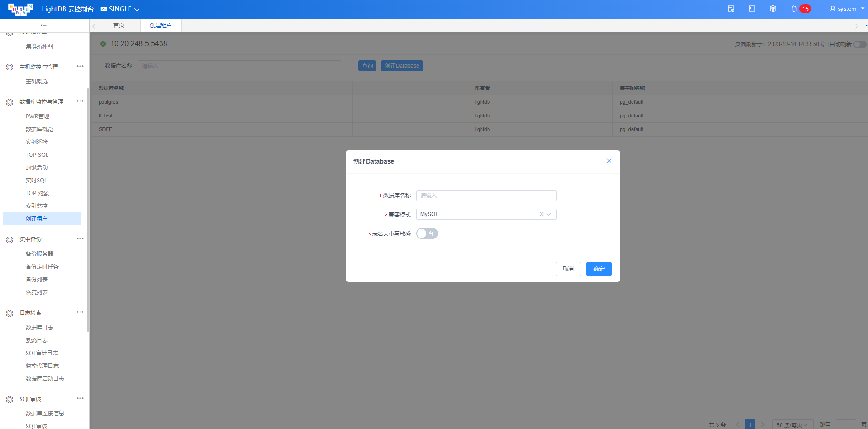Viewport: 868px width, 429px height.
Task: Open SQL审计日志 in sidebar
Action: 42,353
